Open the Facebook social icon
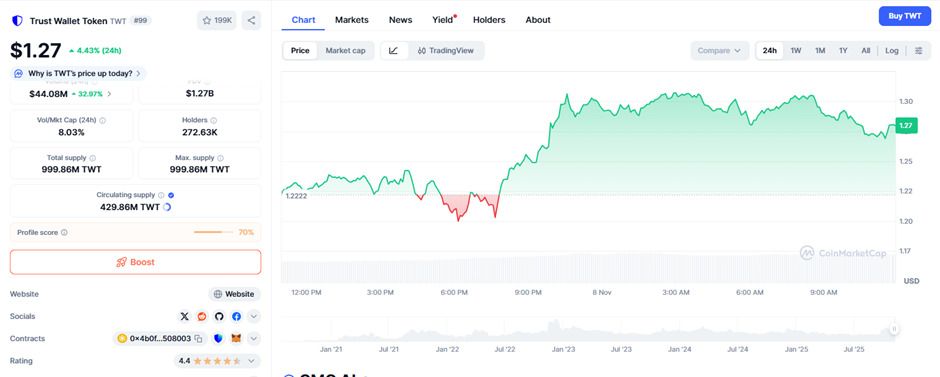This screenshot has width=940, height=377. tap(236, 316)
